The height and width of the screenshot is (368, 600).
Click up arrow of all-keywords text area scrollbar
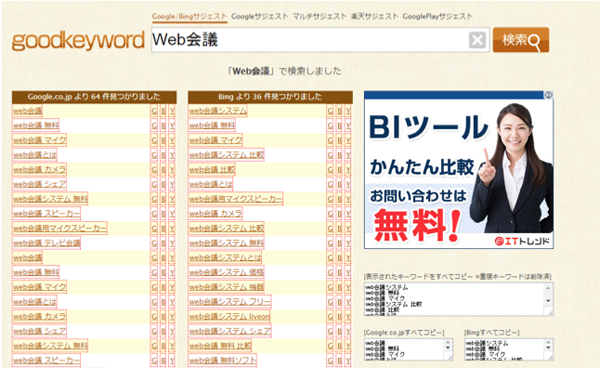[548, 288]
